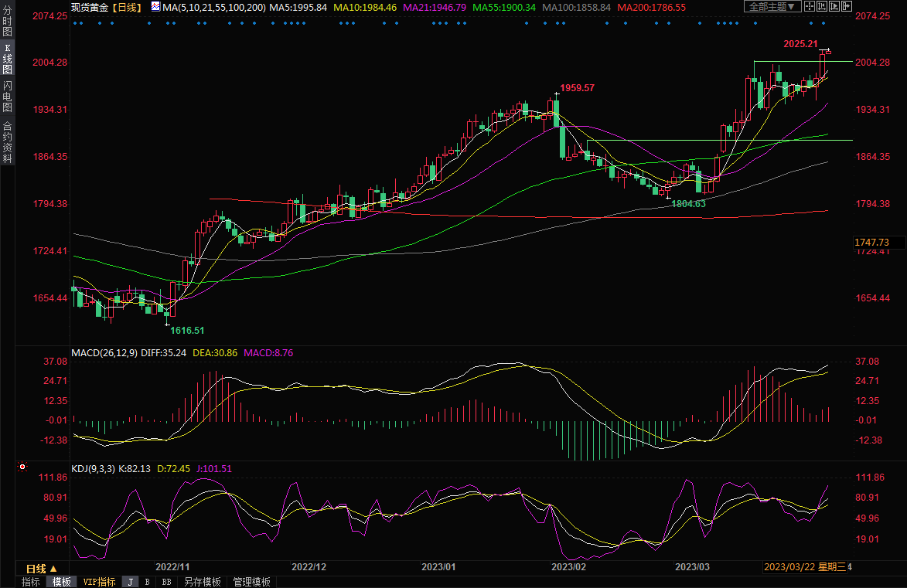Click the vertical axis scale icon
The width and height of the screenshot is (907, 588).
[823, 6]
